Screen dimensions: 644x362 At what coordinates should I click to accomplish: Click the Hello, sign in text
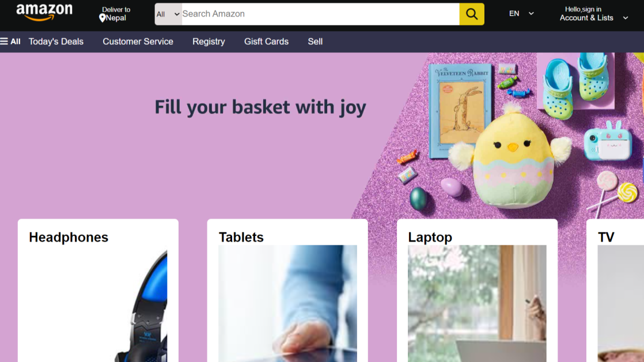click(583, 9)
